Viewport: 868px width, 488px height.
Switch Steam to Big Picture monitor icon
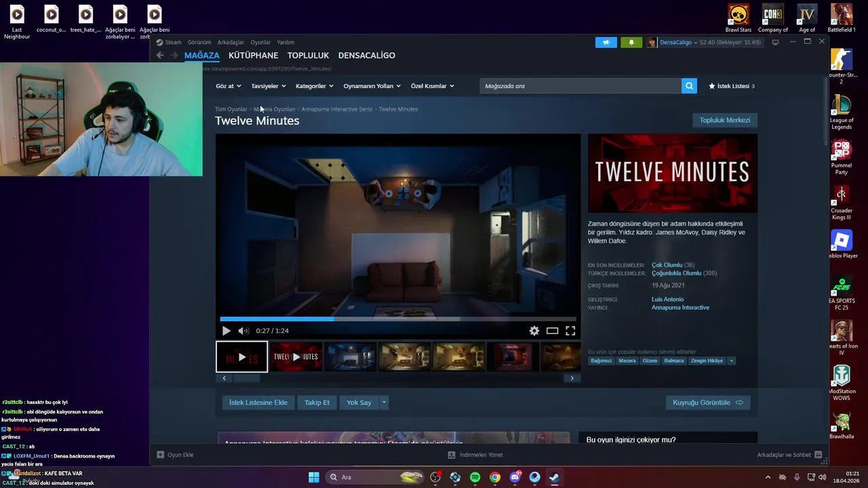coord(775,42)
